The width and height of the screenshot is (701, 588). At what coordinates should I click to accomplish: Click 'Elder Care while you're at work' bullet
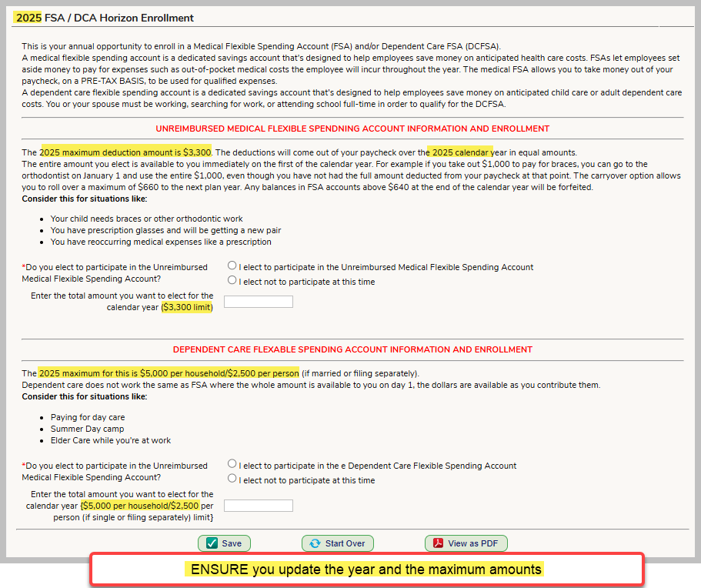tap(111, 440)
